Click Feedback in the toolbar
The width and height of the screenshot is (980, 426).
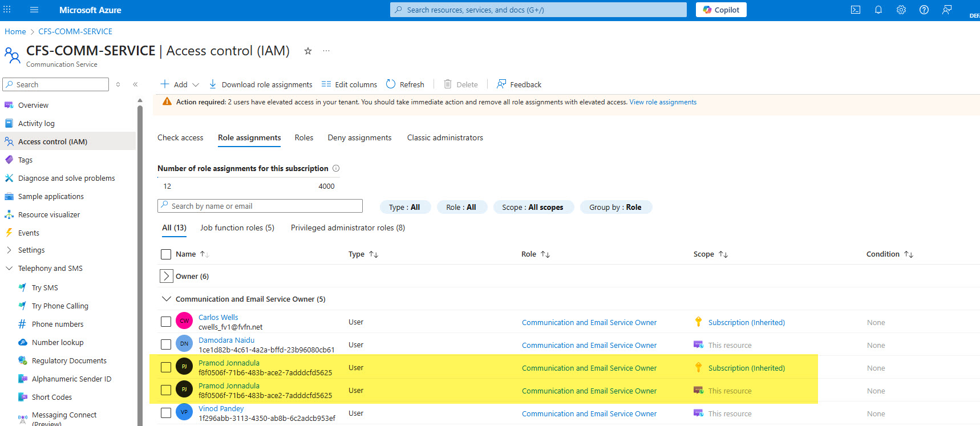519,84
